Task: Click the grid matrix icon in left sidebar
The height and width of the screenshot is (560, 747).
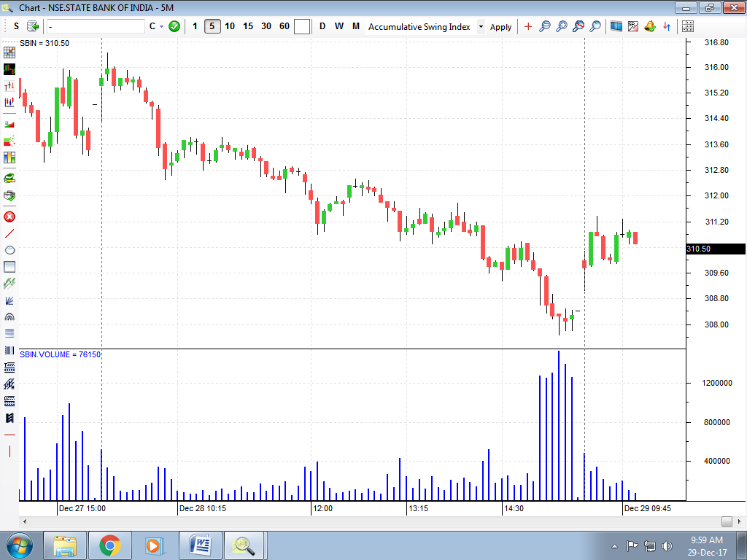Action: [x=9, y=52]
